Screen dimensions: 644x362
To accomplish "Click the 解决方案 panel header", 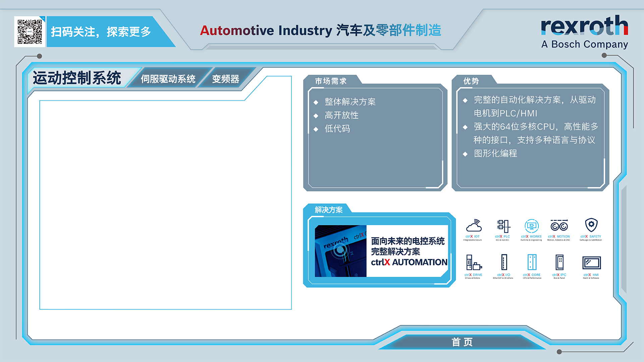I will [x=329, y=210].
